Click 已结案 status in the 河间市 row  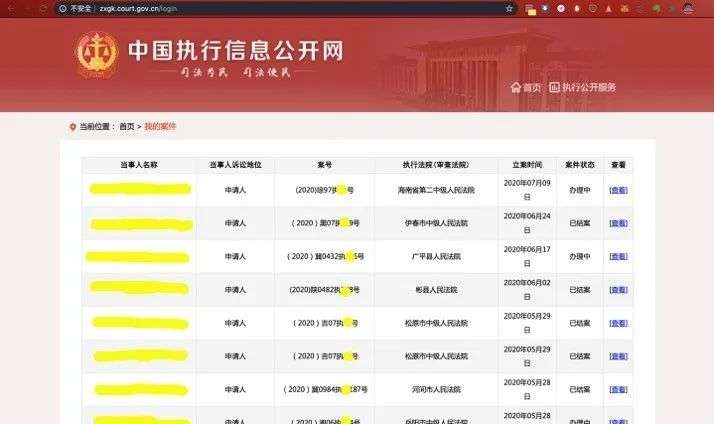tap(580, 389)
